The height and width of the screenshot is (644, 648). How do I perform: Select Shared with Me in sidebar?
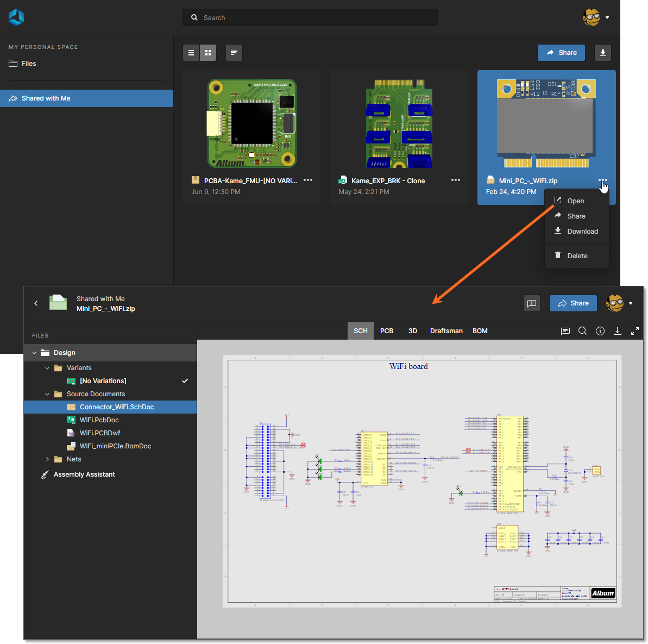click(x=86, y=98)
